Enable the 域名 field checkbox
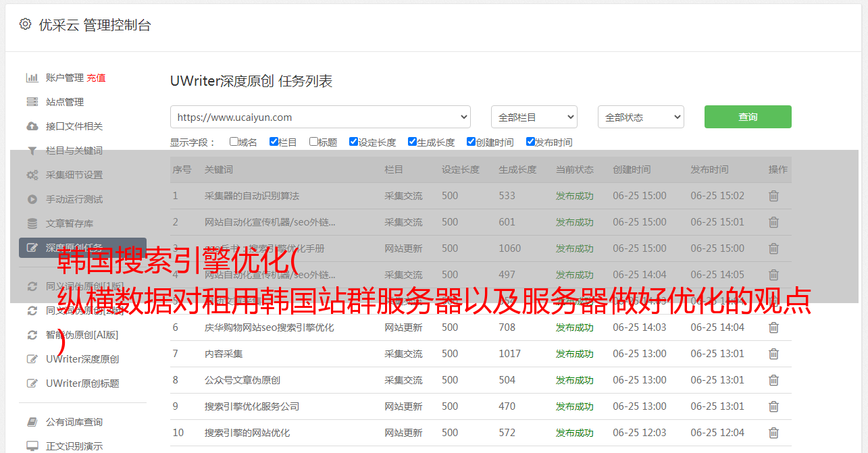Viewport: 868px width, 453px height. click(x=234, y=142)
